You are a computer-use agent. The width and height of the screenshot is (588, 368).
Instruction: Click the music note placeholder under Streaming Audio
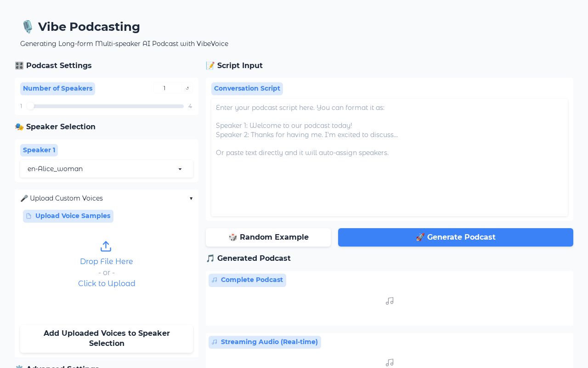coord(390,362)
